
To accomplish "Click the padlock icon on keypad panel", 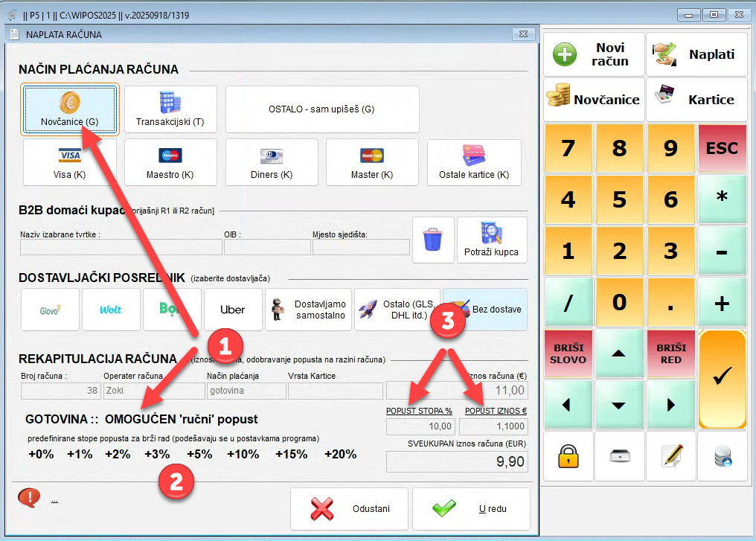I will pyautogui.click(x=568, y=456).
